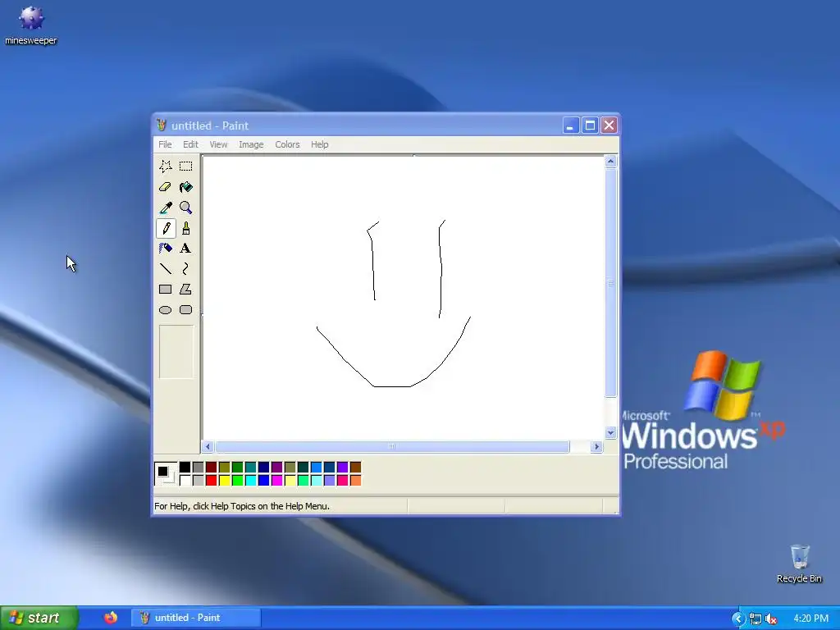Click the network connection tray icon
This screenshot has width=840, height=630.
756,619
